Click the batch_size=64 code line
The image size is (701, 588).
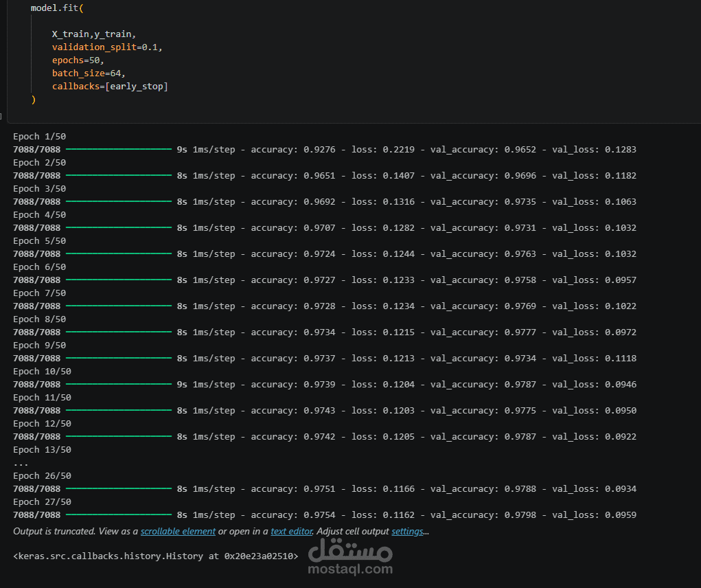coord(89,73)
